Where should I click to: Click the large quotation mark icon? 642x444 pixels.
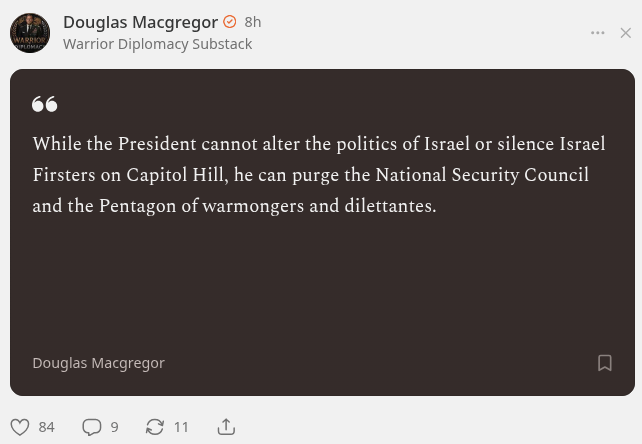45,104
